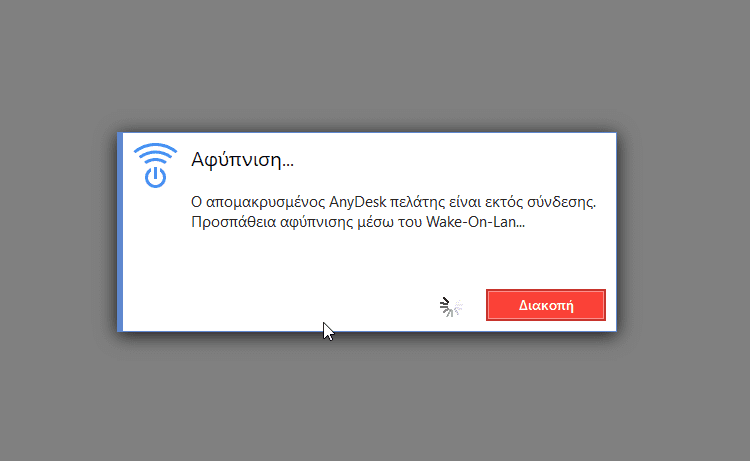750x461 pixels.
Task: Click the Wake-On-Lan text in the message
Action: 471,222
